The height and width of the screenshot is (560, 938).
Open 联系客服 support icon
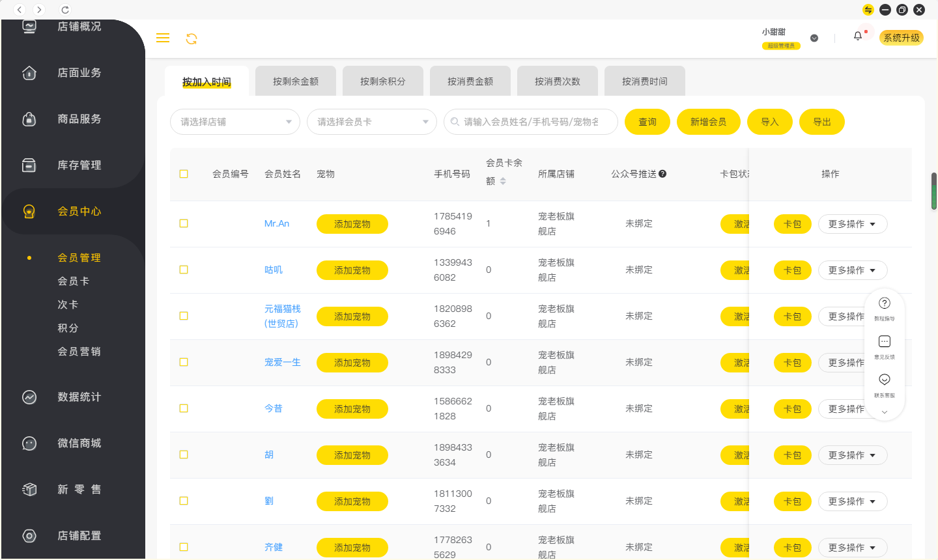(885, 380)
